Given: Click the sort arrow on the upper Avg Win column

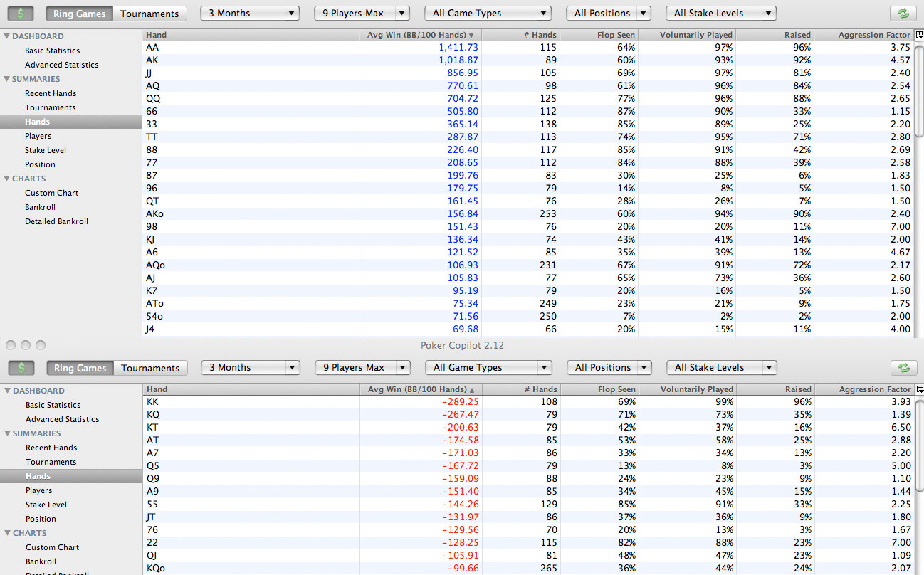Looking at the screenshot, I should click(471, 35).
